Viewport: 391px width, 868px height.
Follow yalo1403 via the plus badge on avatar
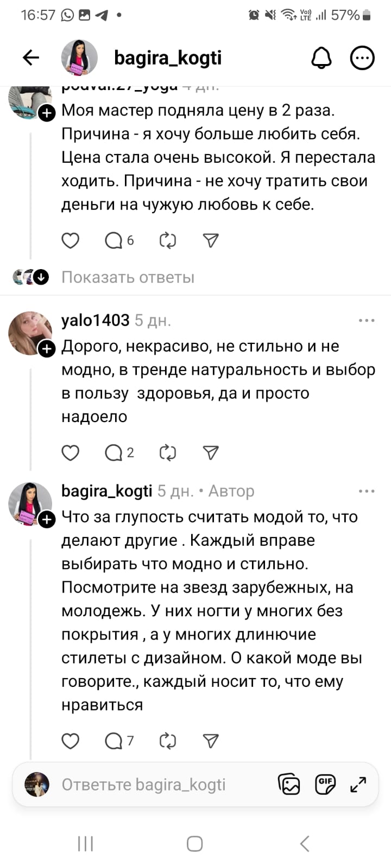47,349
